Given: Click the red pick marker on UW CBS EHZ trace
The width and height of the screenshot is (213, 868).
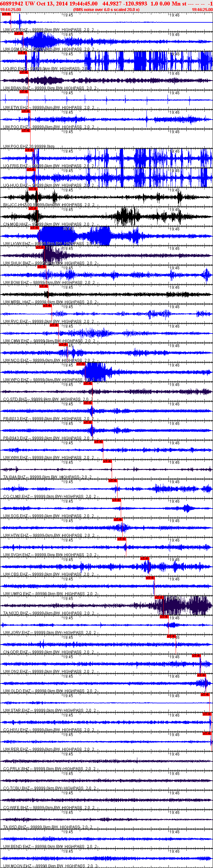Looking at the screenshot, I should pos(144,559).
